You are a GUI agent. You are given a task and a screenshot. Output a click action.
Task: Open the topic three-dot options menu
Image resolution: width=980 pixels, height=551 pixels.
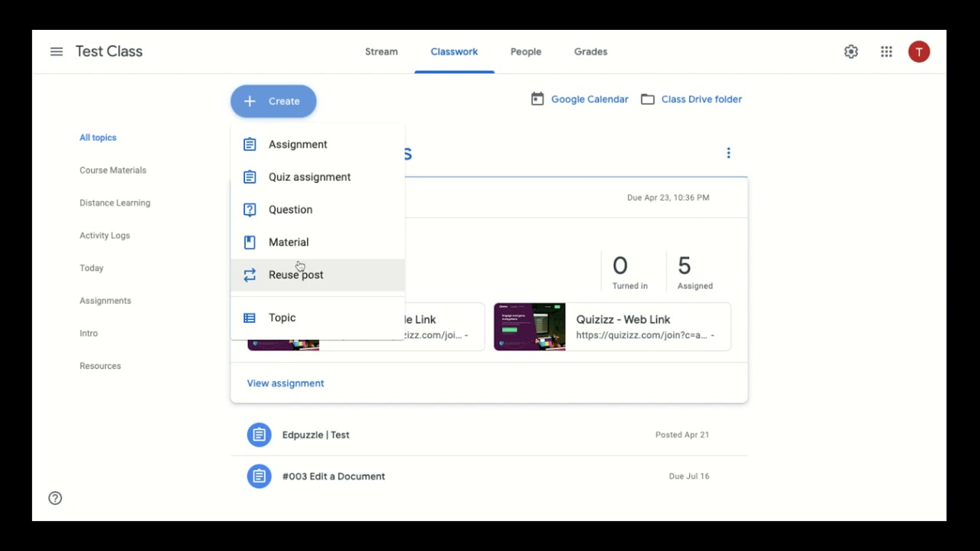728,153
